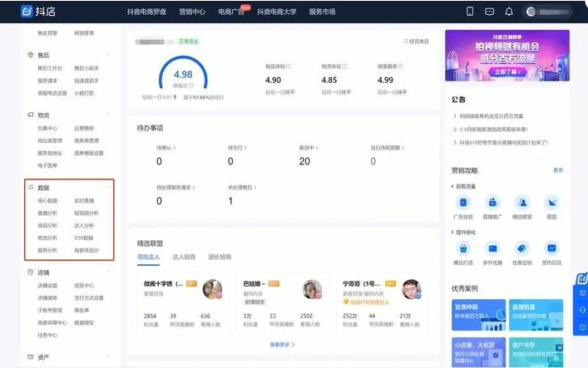Collapse the 售后 sidebar section

108,55
